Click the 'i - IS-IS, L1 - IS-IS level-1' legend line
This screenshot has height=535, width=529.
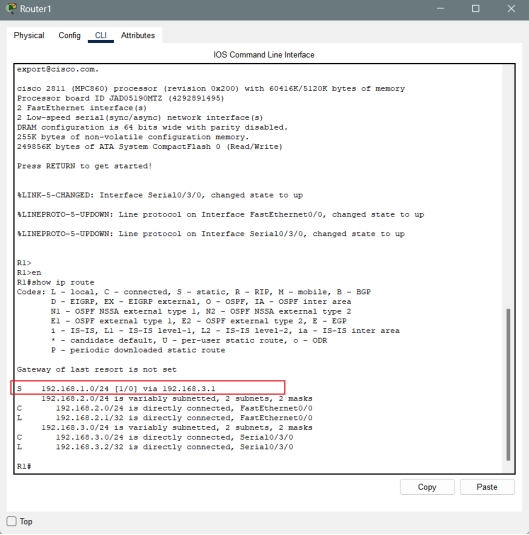click(225, 331)
